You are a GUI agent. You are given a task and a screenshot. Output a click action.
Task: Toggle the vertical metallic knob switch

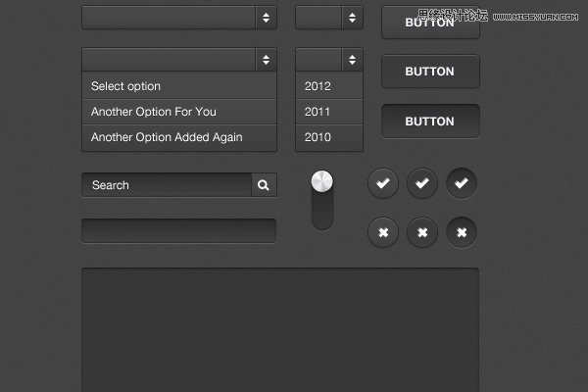(x=322, y=200)
